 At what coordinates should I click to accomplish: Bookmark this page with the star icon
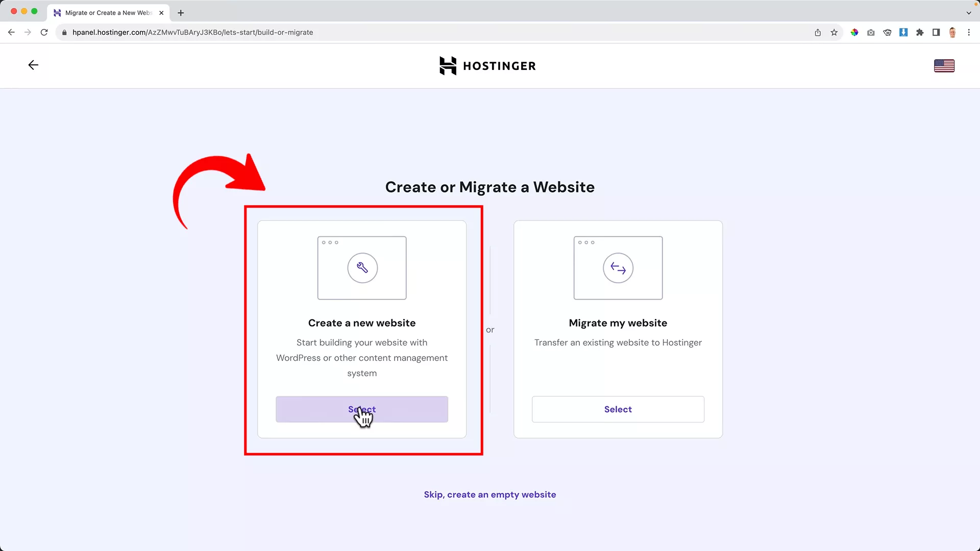(x=834, y=32)
